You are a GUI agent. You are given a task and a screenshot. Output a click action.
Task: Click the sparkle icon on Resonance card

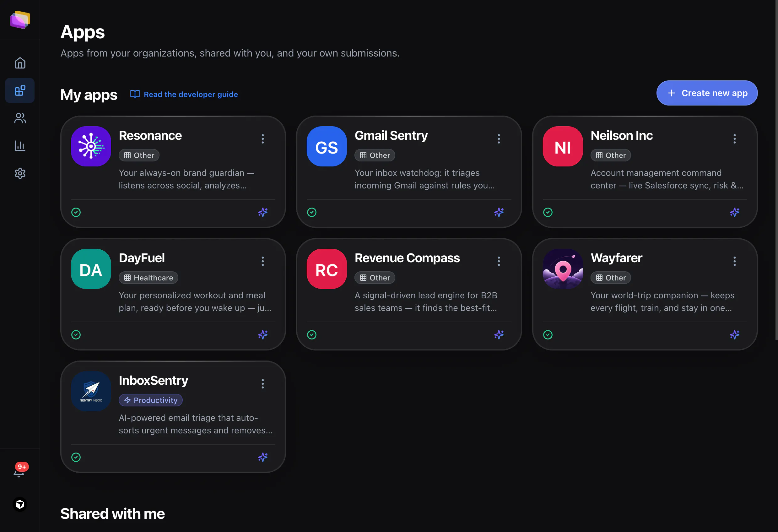[x=263, y=212]
